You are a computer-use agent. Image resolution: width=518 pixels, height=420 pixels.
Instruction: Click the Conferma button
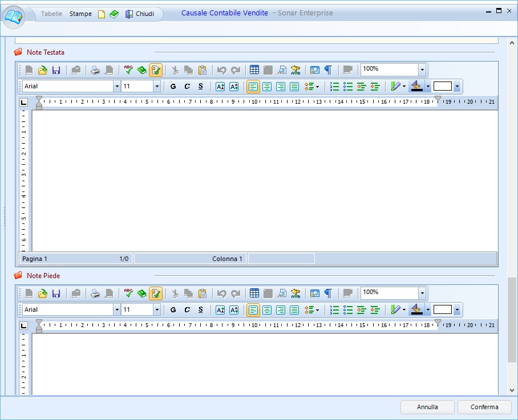click(x=484, y=407)
